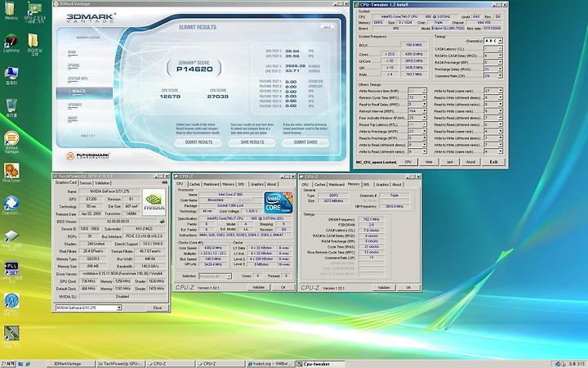Click the spd button in CPU-Tweaker
This screenshot has width=588, height=368.
(450, 162)
